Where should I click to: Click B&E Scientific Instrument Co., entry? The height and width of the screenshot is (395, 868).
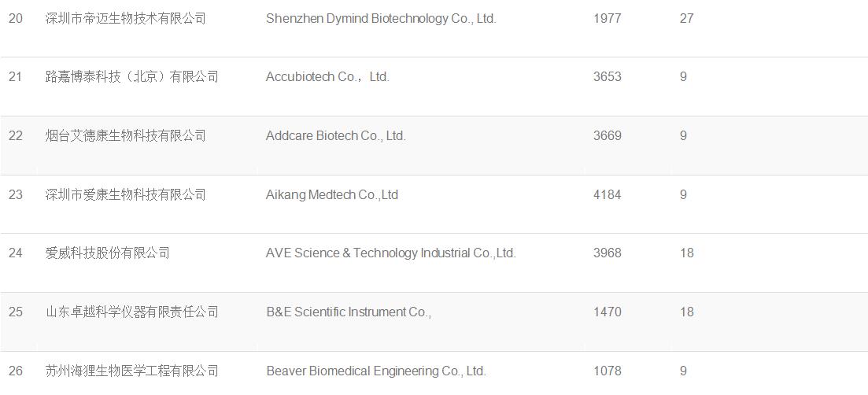coord(349,312)
